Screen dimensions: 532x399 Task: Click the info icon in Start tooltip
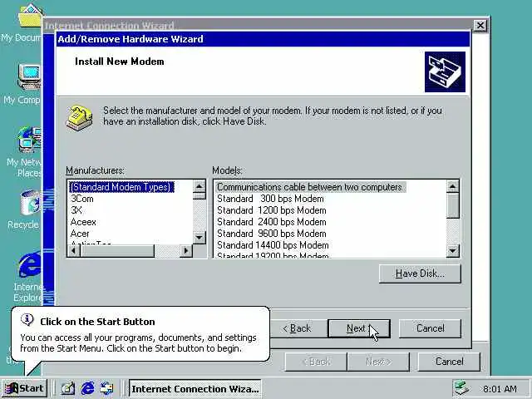click(x=27, y=319)
